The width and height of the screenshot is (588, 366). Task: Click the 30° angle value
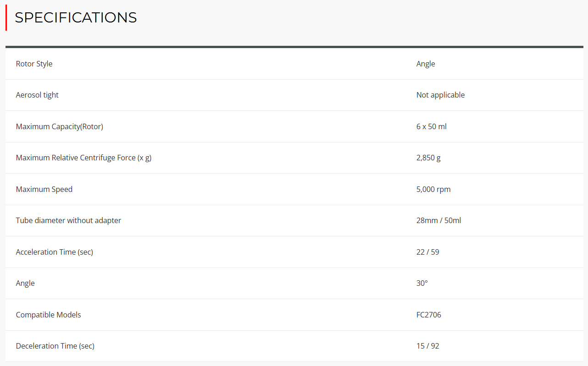pos(422,283)
